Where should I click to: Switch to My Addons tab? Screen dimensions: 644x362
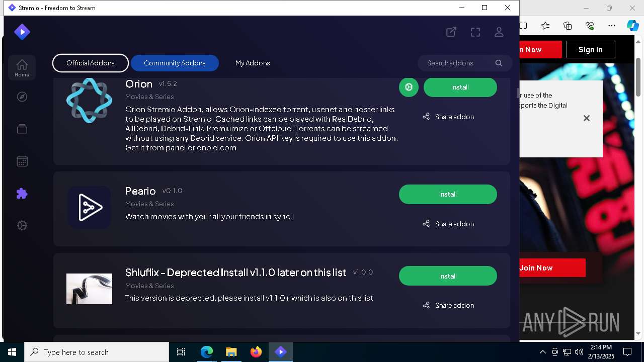pos(253,63)
